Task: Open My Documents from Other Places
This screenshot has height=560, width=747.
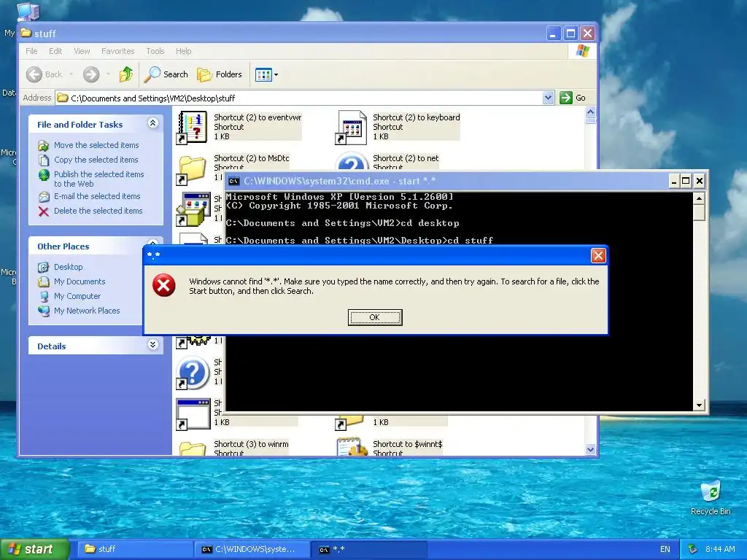Action: (80, 281)
